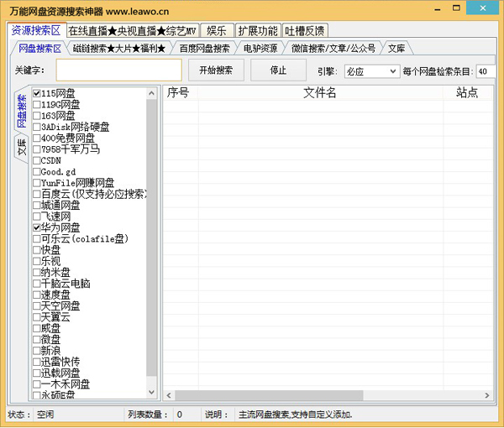Check the 乐视 option
The height and width of the screenshot is (428, 504).
click(36, 261)
